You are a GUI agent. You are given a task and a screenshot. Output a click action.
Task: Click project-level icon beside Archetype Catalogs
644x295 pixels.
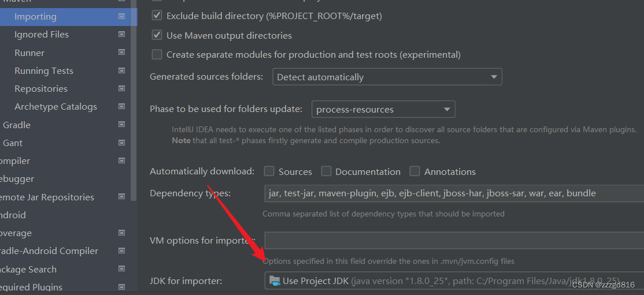[x=121, y=107]
